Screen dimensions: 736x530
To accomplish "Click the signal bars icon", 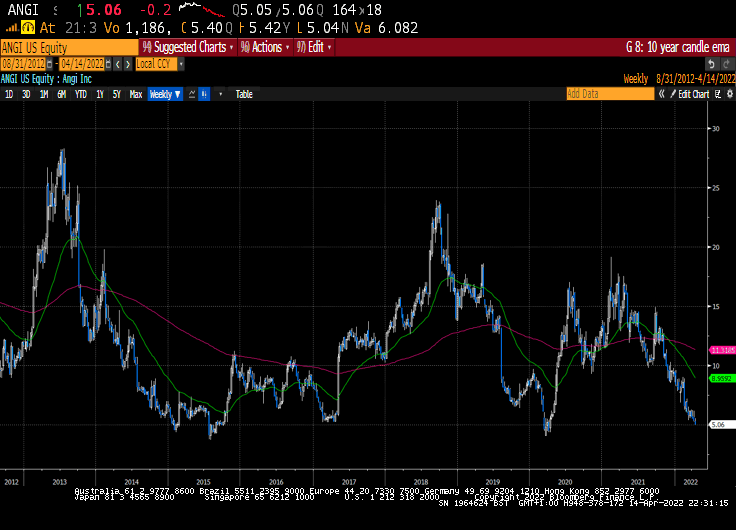I will click(12, 28).
